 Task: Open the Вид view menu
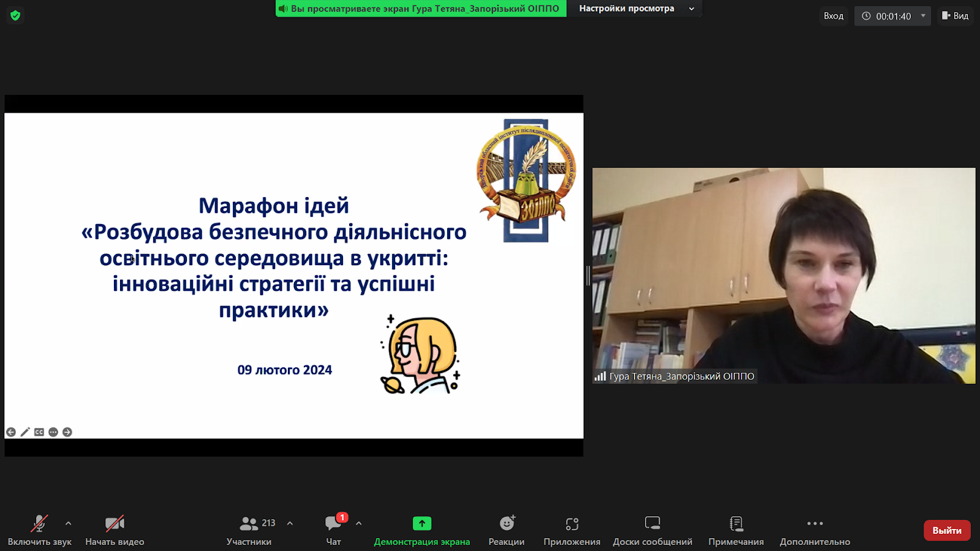click(956, 16)
